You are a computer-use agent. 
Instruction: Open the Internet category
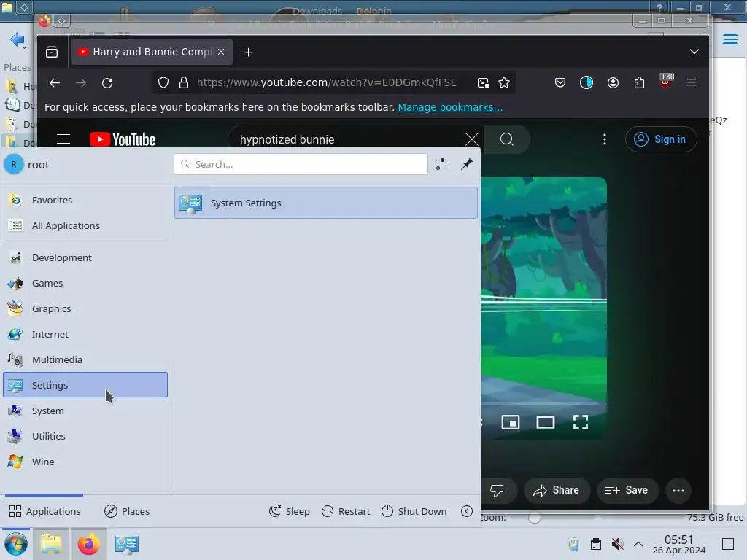pos(86,334)
